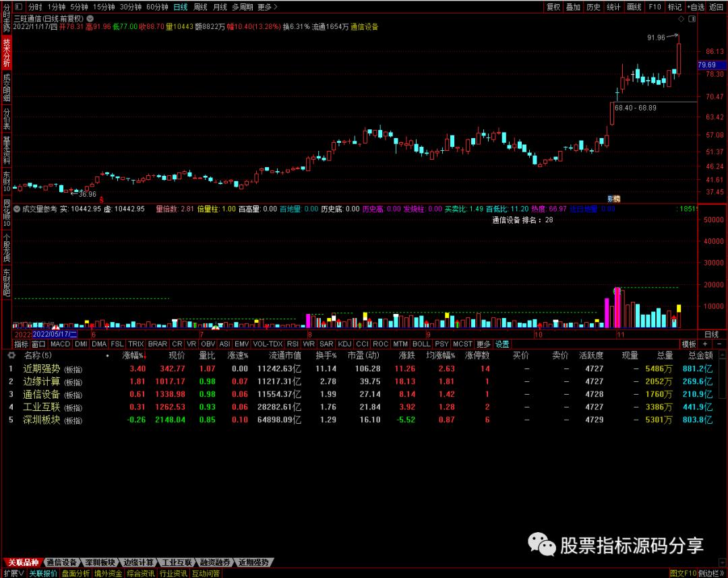Open F10 company information
This screenshot has width=728, height=578.
pyautogui.click(x=655, y=7)
